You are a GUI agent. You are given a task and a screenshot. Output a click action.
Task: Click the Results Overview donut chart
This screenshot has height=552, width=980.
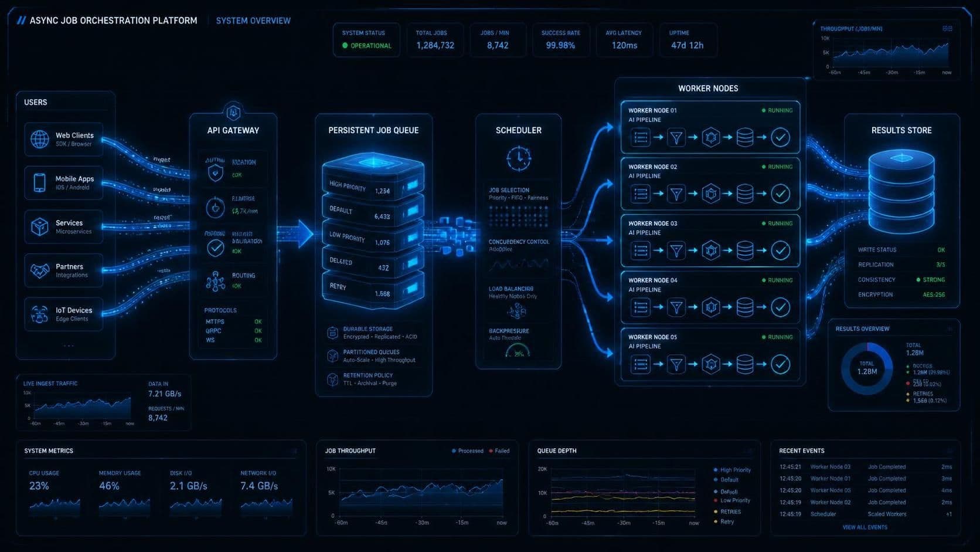[867, 369]
